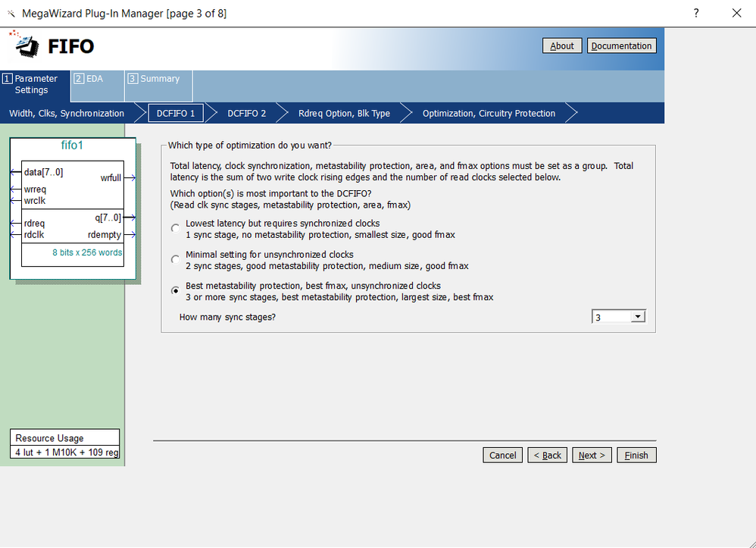756x548 pixels.
Task: Click the FIFO chip logo icon
Action: pyautogui.click(x=25, y=45)
